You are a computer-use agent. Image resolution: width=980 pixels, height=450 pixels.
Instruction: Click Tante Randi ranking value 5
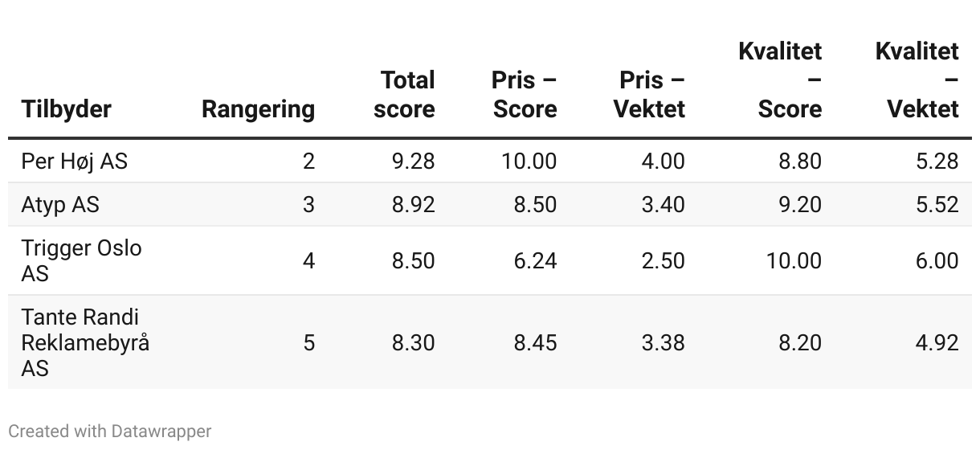308,343
